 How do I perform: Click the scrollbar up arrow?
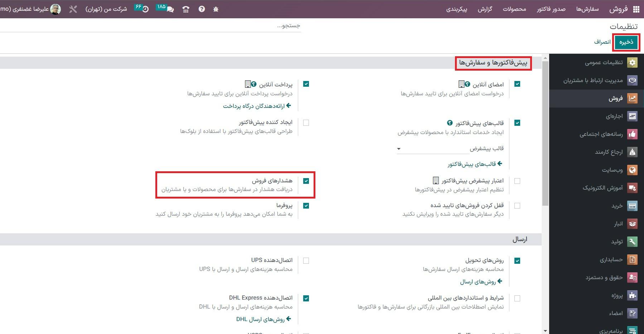pos(545,58)
